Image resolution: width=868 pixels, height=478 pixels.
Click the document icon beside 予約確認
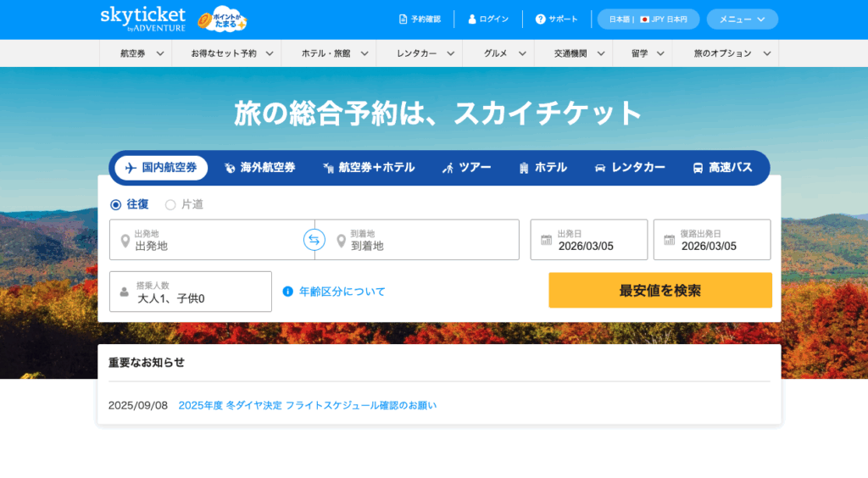click(x=403, y=19)
